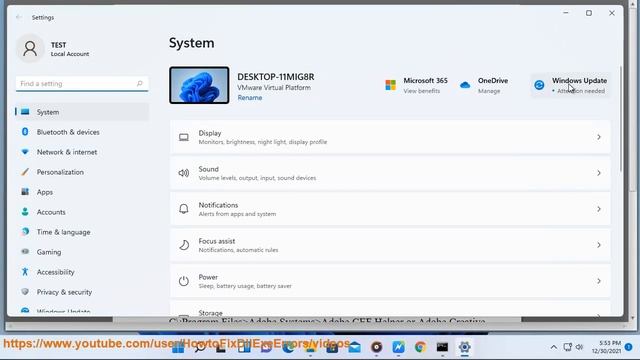Open Gaming settings

(82, 252)
